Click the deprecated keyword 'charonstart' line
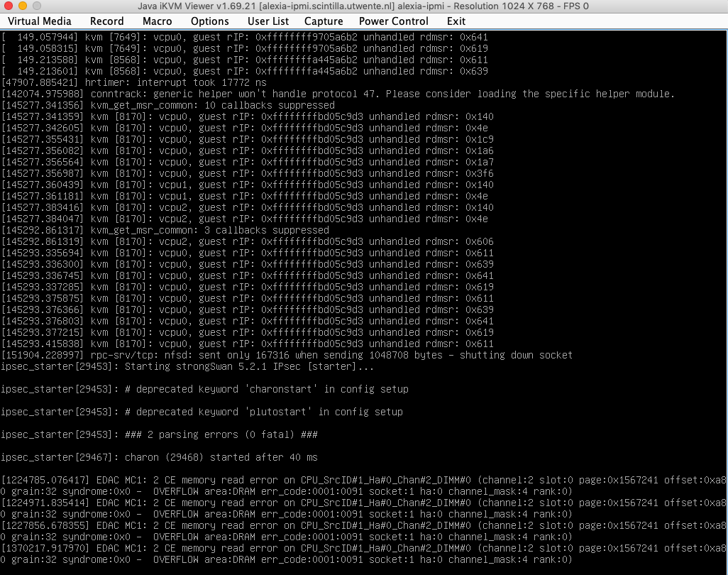 pos(204,389)
